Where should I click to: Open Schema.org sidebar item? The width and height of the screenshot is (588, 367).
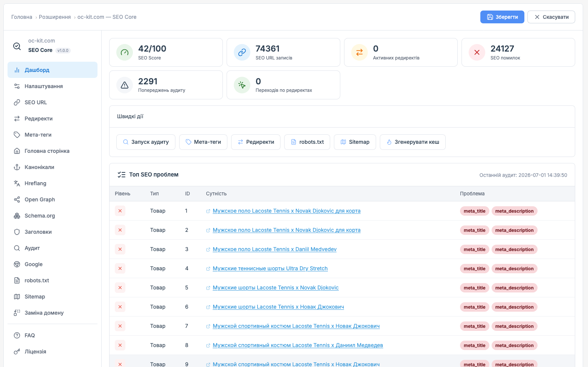[x=52, y=216]
